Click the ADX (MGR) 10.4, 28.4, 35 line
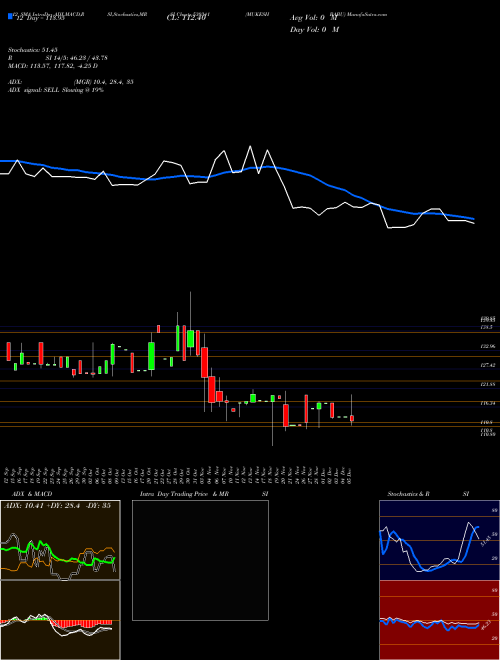This screenshot has height=660, width=500. point(71,82)
